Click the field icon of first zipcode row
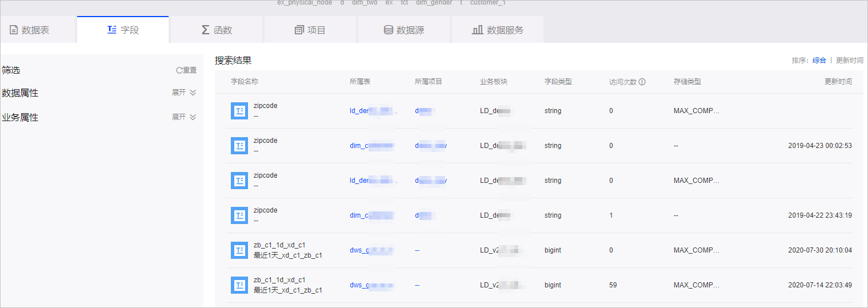Screen dimensions: 868x308 (x=239, y=111)
